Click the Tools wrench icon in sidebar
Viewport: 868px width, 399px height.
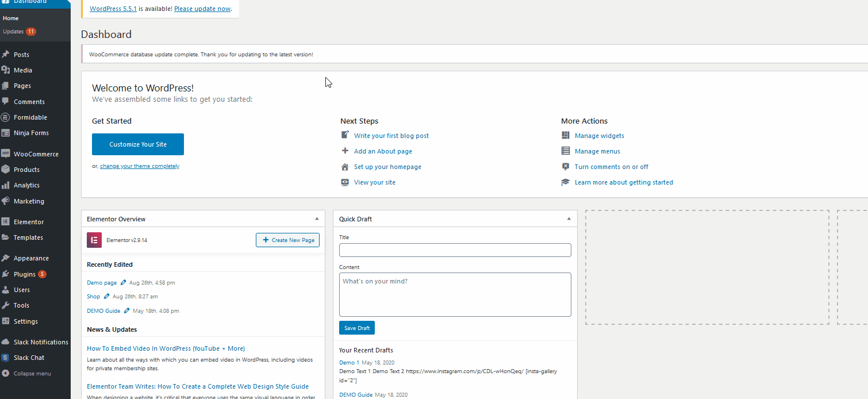click(6, 305)
